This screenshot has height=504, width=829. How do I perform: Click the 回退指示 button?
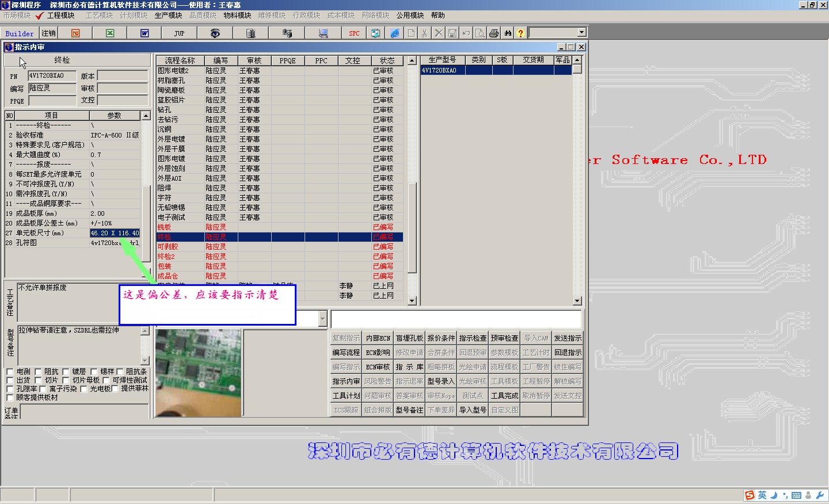568,353
